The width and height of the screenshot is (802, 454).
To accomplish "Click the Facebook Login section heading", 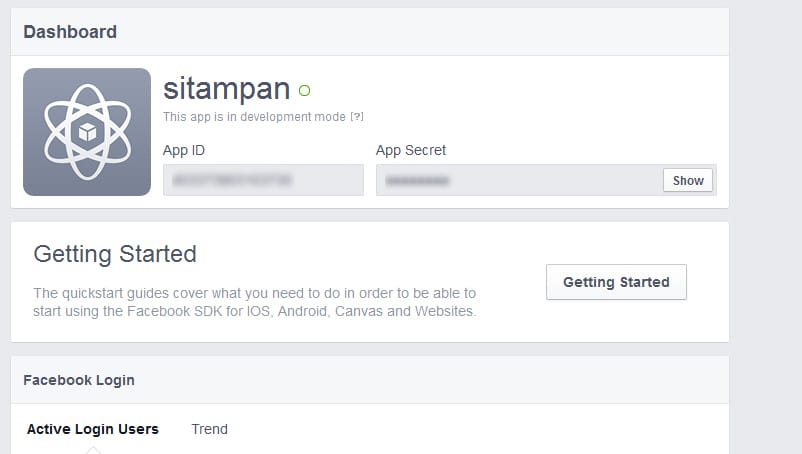I will tap(79, 380).
